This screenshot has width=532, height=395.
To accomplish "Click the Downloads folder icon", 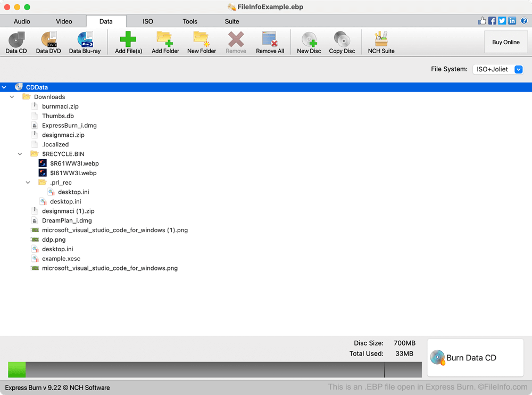I will coord(26,97).
